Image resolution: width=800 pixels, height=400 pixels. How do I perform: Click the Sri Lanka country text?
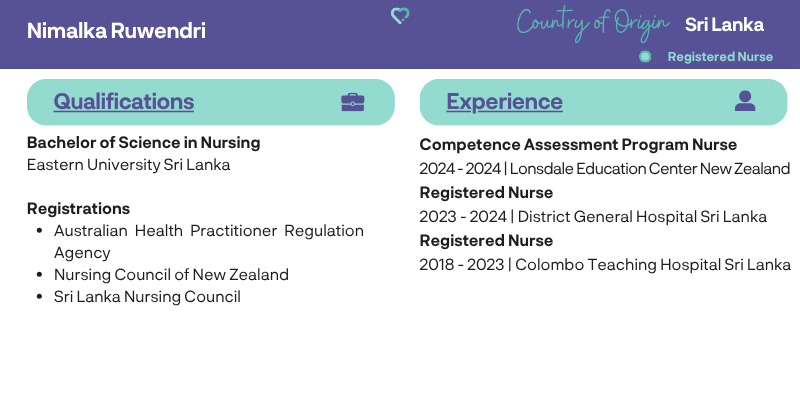pos(724,24)
